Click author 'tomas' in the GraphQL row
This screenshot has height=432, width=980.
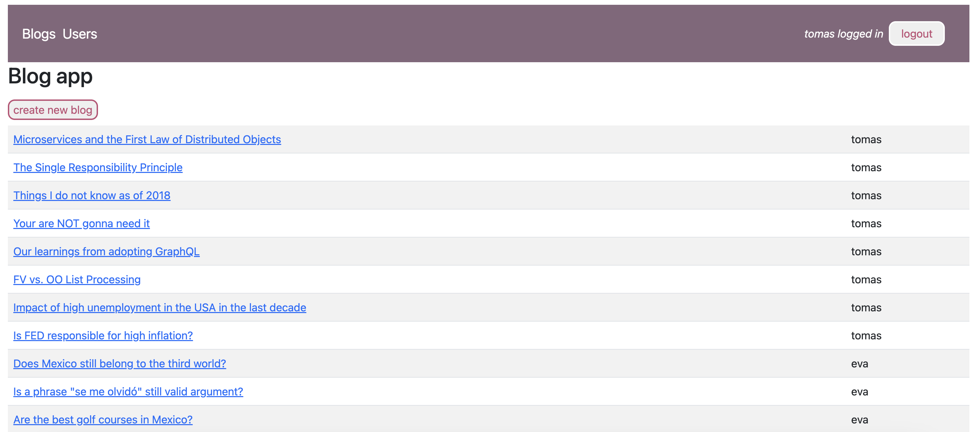pyautogui.click(x=866, y=252)
